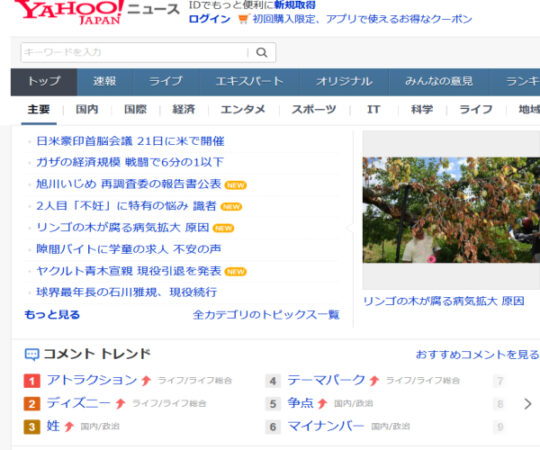Click おすすめコメントを見る link

coord(477,354)
